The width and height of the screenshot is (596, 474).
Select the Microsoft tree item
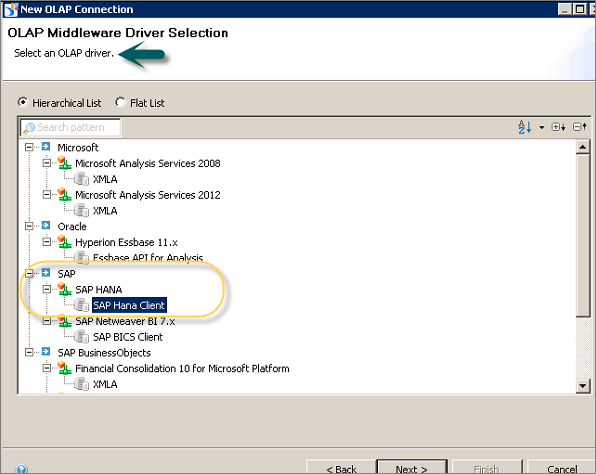[78, 147]
